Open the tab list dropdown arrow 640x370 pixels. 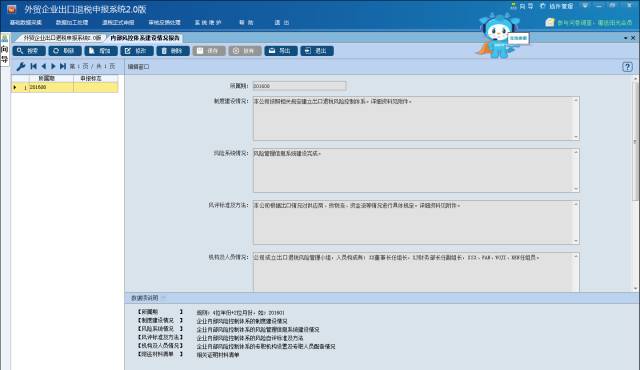pyautogui.click(x=626, y=38)
